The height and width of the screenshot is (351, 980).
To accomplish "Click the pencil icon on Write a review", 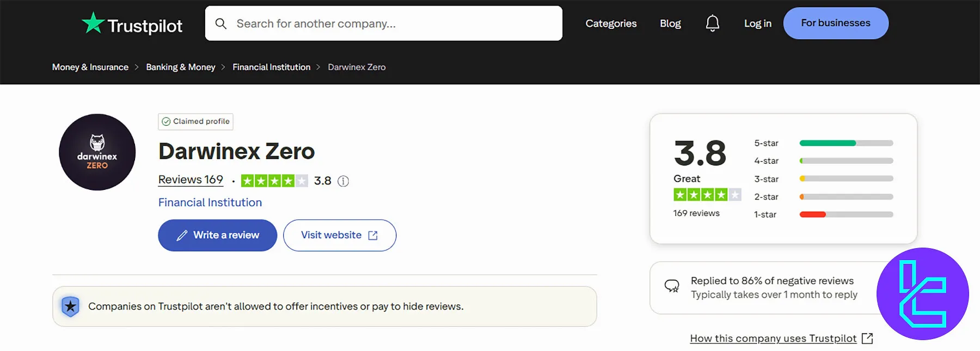I will [x=182, y=236].
